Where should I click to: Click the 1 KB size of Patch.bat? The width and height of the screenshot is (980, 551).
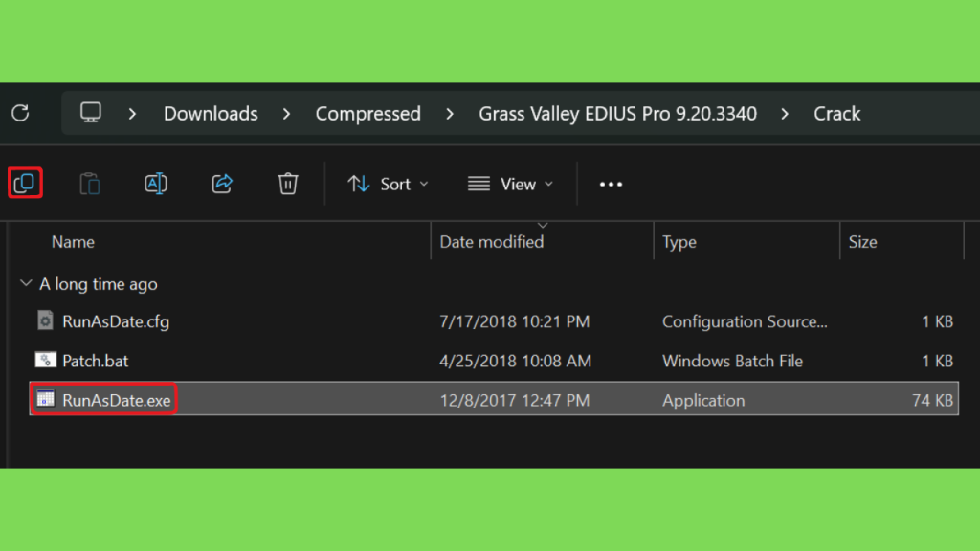(x=937, y=361)
